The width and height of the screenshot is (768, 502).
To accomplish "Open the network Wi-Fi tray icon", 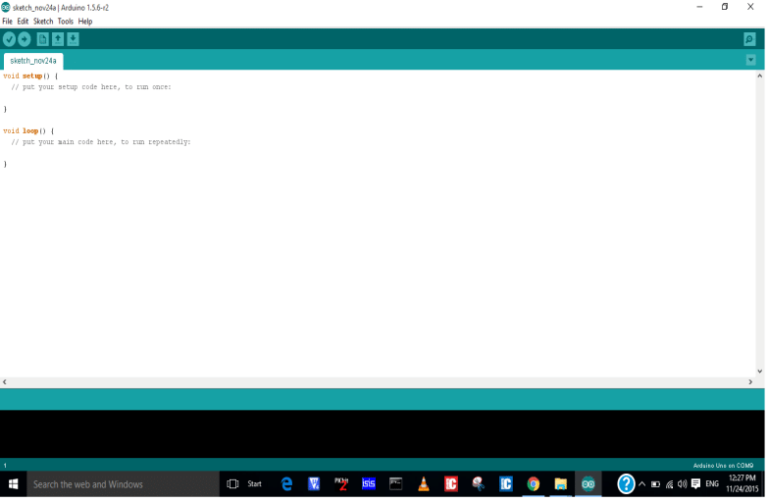I will click(x=669, y=484).
